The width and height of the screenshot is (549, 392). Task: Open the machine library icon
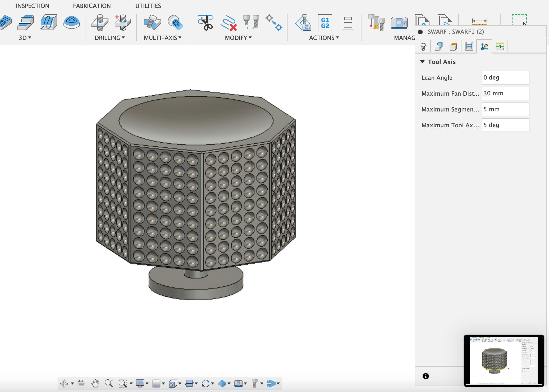pos(399,23)
